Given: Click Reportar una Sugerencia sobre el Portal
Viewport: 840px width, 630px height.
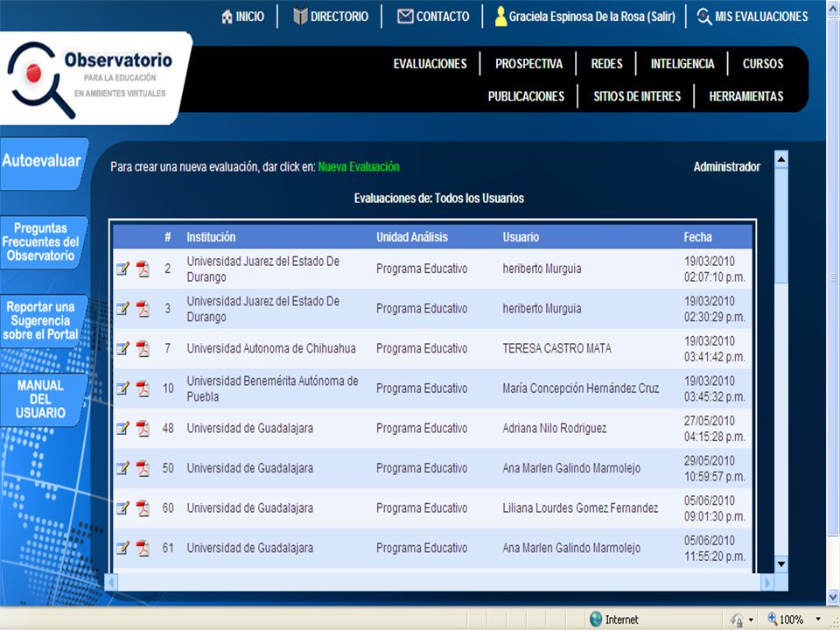Looking at the screenshot, I should pos(42,321).
